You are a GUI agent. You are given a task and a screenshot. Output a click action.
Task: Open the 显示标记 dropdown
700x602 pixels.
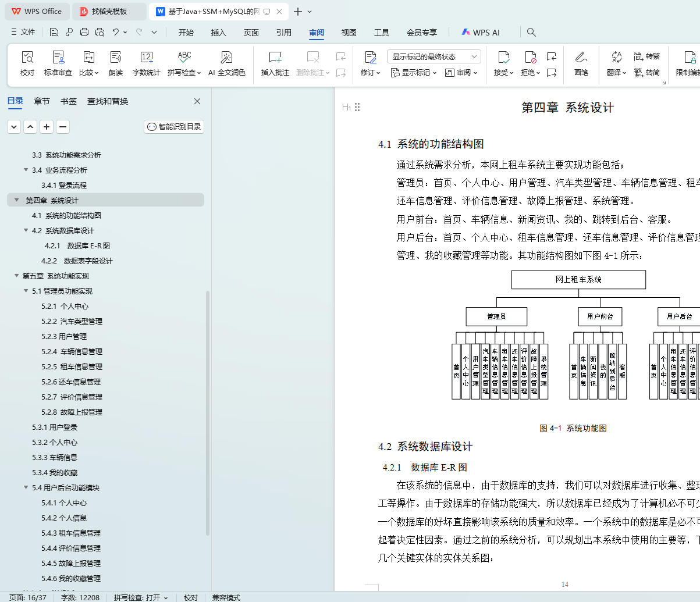click(414, 73)
